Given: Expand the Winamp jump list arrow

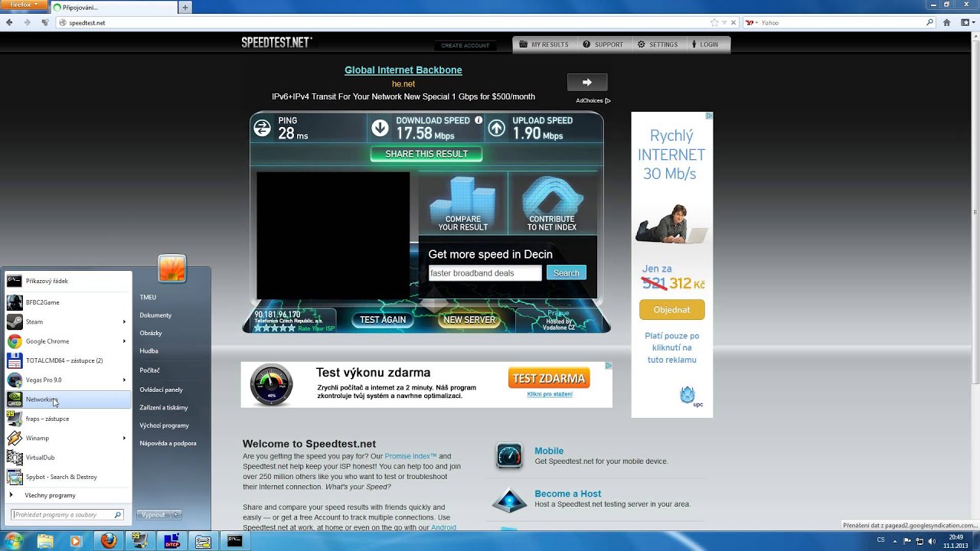Looking at the screenshot, I should point(124,438).
